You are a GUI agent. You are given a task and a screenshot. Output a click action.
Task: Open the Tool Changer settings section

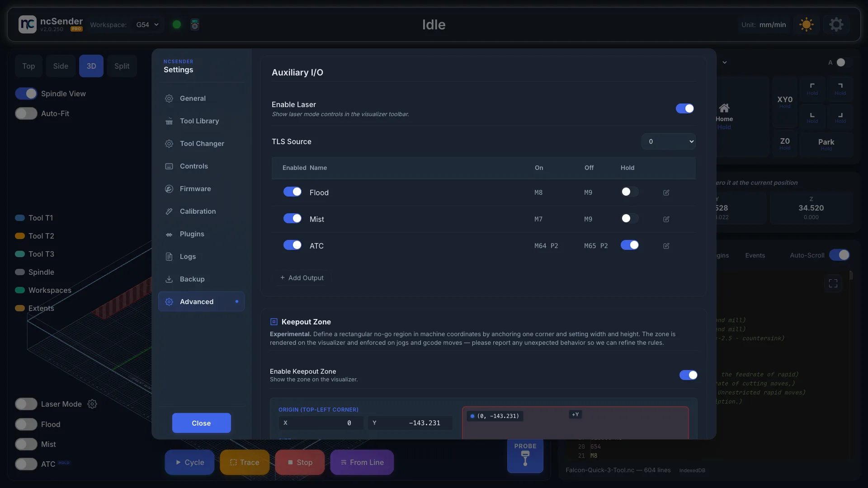(201, 144)
